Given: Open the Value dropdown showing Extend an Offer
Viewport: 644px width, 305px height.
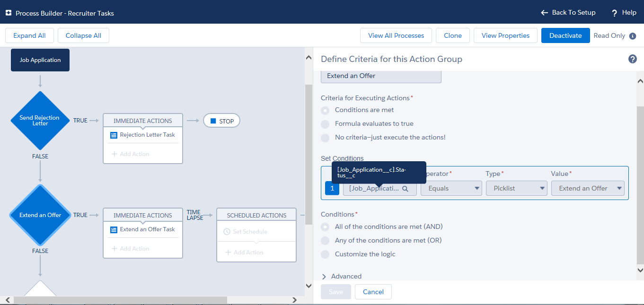Looking at the screenshot, I should coord(588,188).
